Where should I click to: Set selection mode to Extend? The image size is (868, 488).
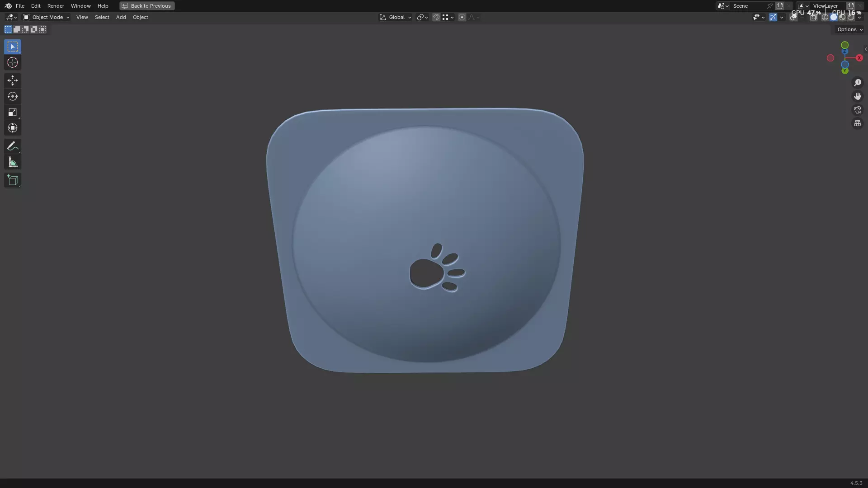click(x=17, y=29)
